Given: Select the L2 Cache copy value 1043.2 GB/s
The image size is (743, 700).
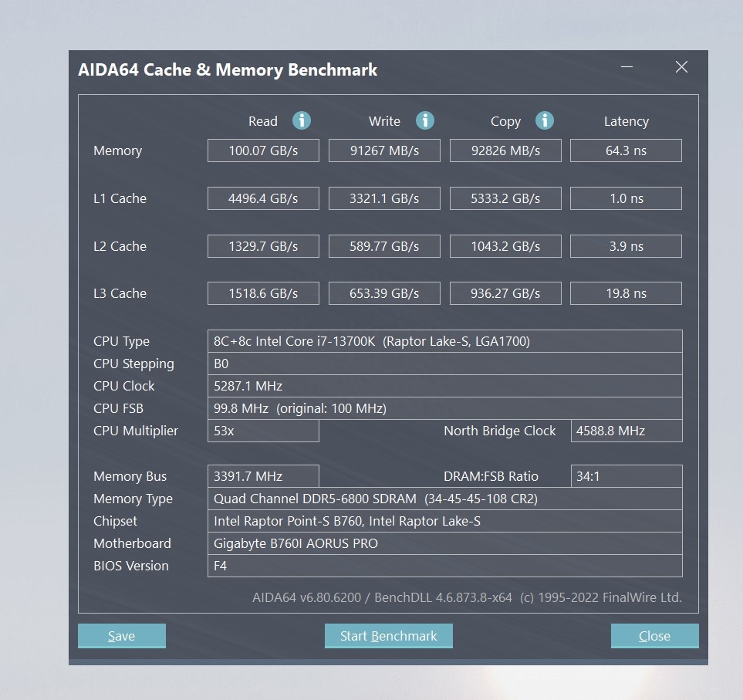Looking at the screenshot, I should [x=505, y=246].
